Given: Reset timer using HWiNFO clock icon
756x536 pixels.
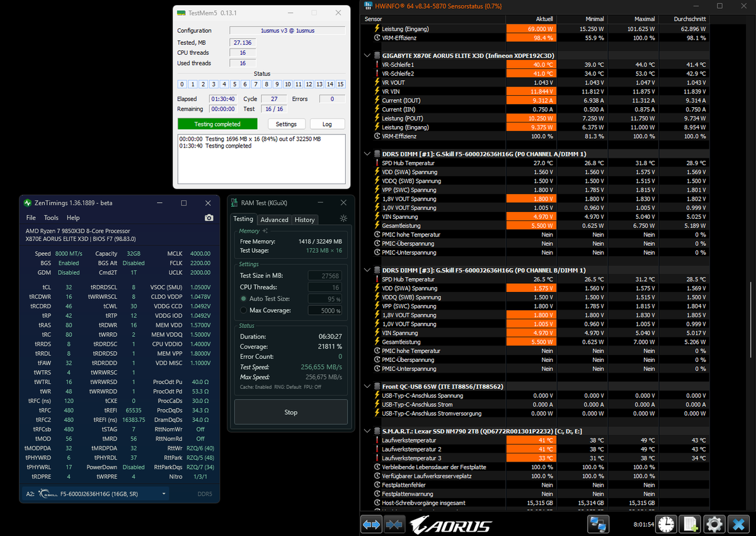Looking at the screenshot, I should click(x=667, y=525).
